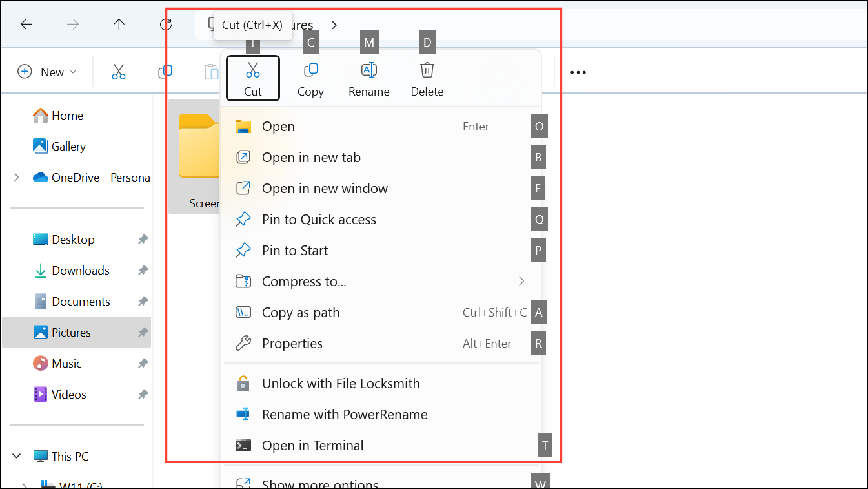Click pin icon next to Desktop
Viewport: 868px width, 489px height.
point(143,240)
